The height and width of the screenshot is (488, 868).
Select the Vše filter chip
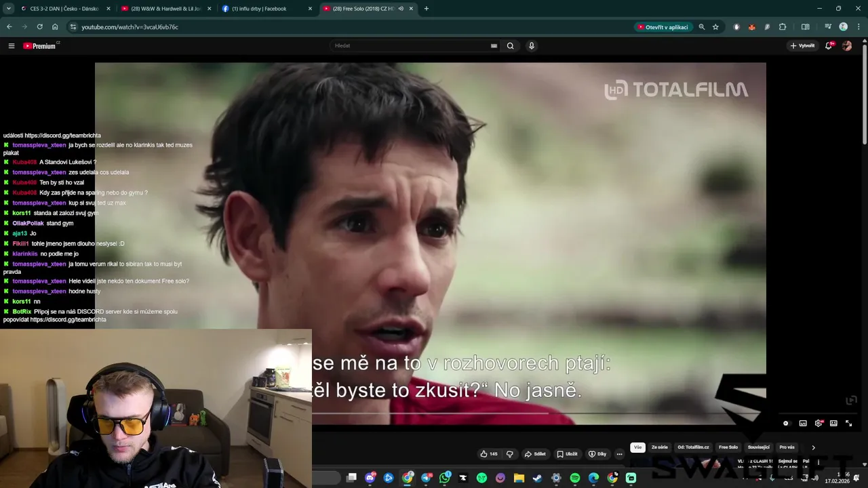[637, 447]
